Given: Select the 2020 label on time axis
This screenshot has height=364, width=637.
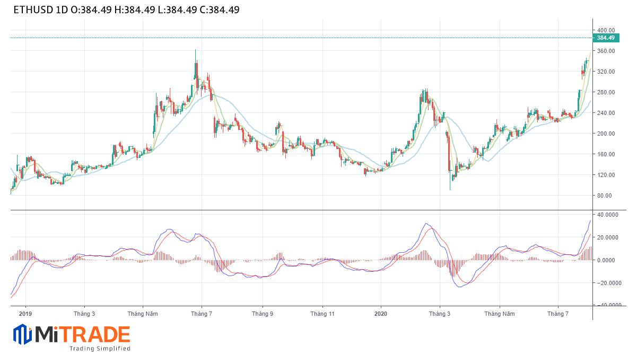Looking at the screenshot, I should coord(380,314).
